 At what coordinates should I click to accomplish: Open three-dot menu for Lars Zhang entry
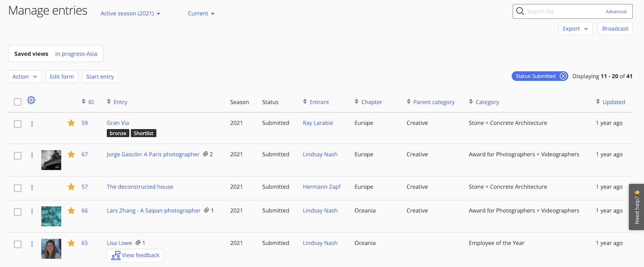tap(32, 211)
